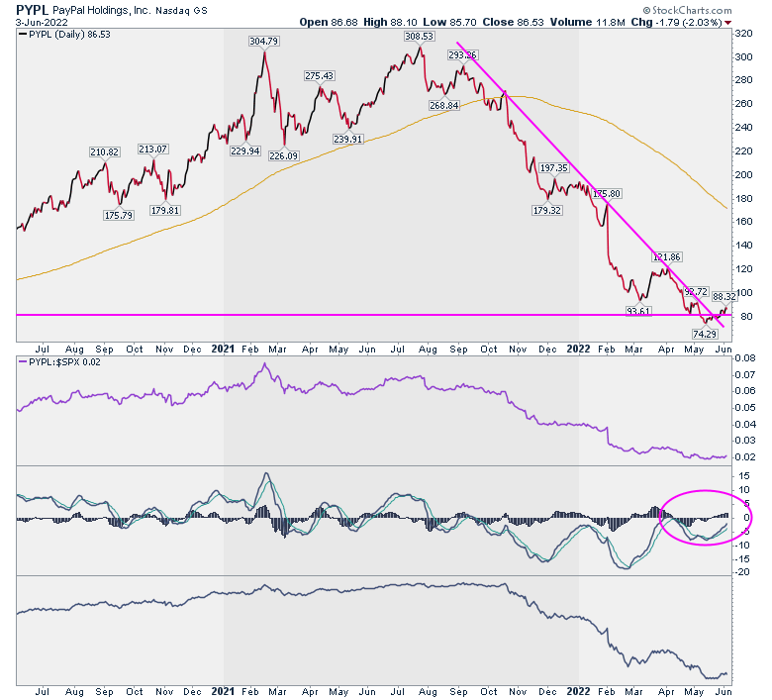The height and width of the screenshot is (700, 772).
Task: Click the 304.79 peak price label
Action: point(264,42)
